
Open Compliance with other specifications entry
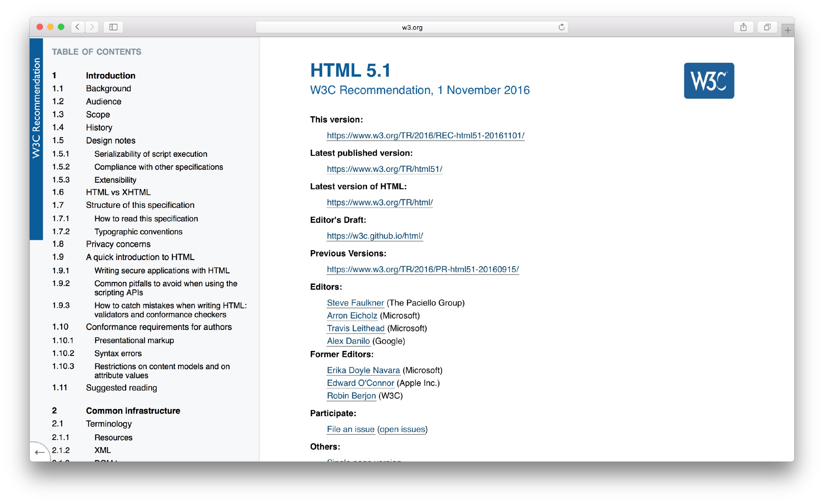[158, 167]
